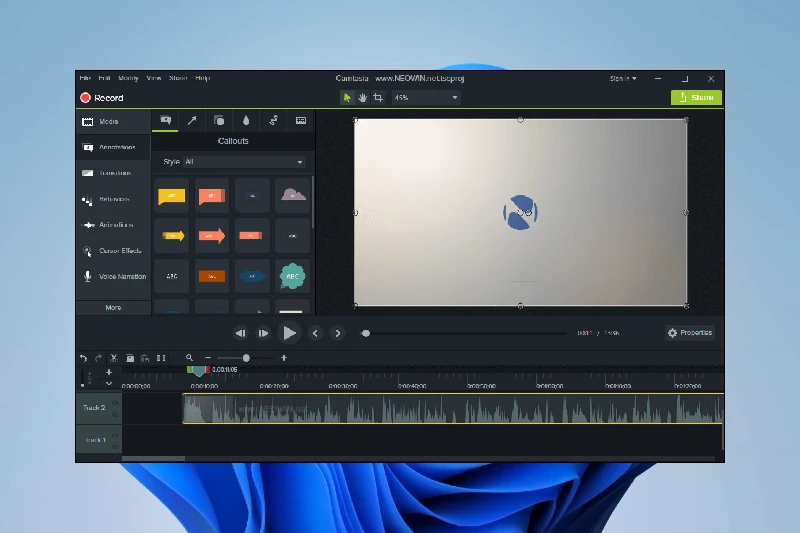Open the File menu
The image size is (800, 533).
85,78
